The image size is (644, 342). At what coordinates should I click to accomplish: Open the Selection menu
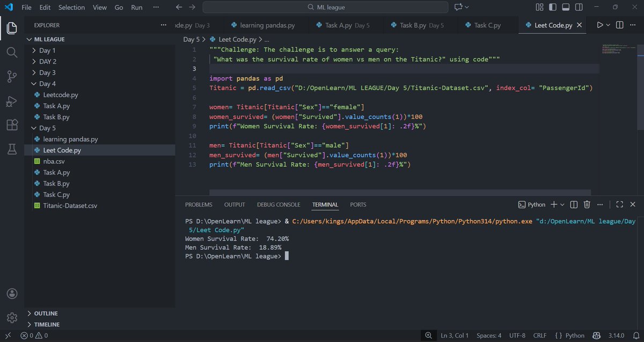pyautogui.click(x=71, y=8)
